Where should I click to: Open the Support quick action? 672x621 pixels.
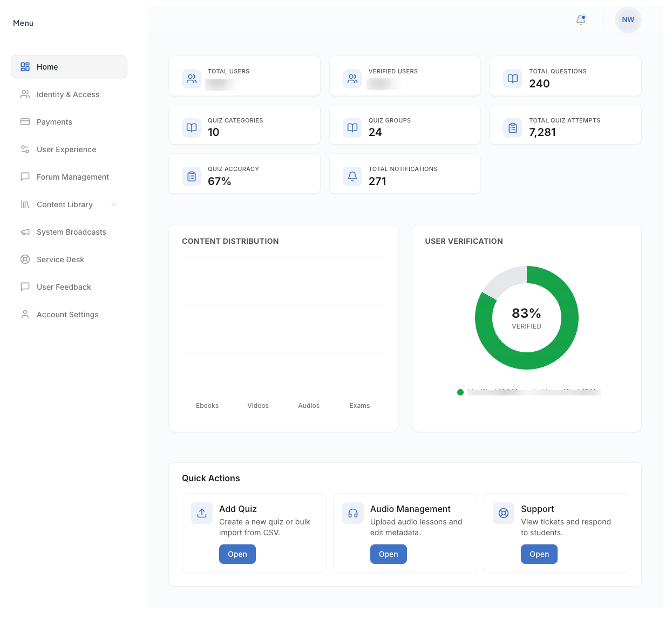click(539, 554)
